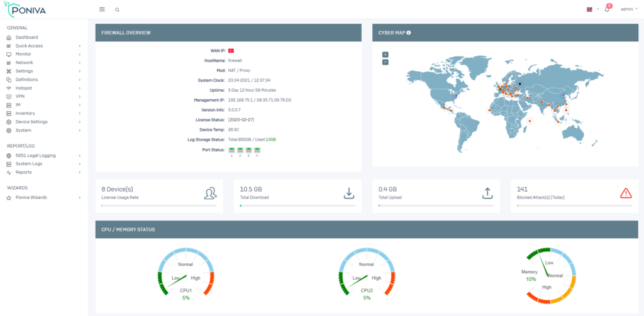Open the language flag dropdown
The width and height of the screenshot is (644, 316).
[592, 9]
